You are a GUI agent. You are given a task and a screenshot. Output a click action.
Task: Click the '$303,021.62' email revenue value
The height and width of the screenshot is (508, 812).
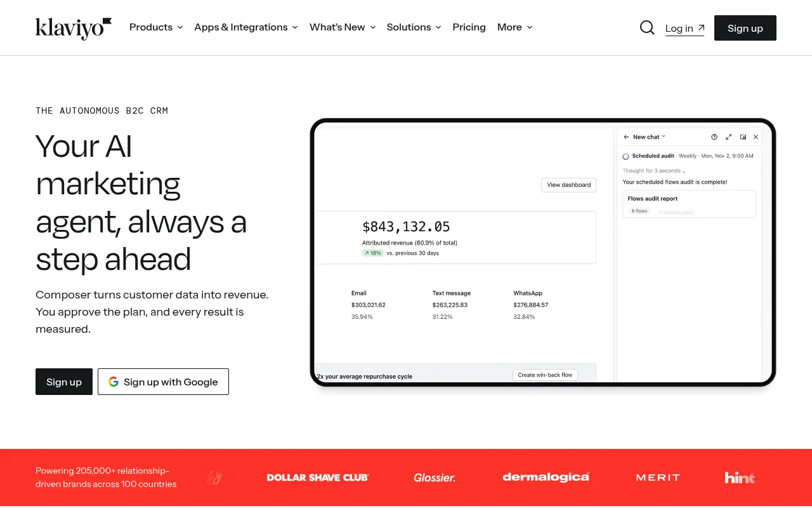(369, 305)
